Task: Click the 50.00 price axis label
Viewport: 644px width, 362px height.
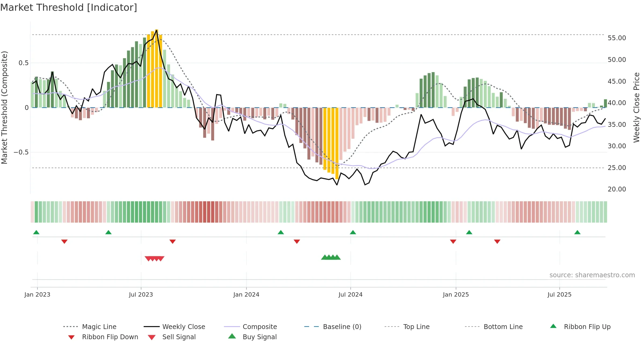Action: (x=617, y=60)
